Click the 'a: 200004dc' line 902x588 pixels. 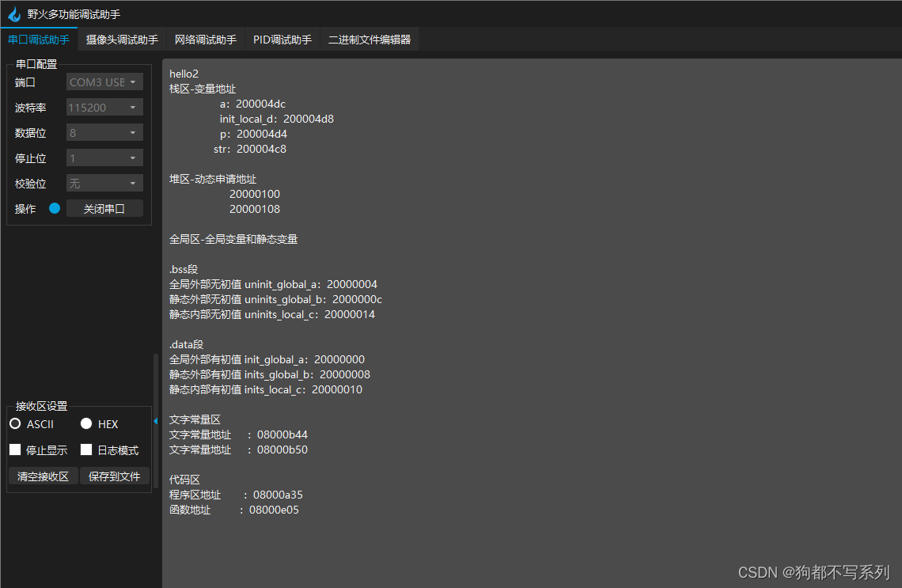click(x=252, y=104)
